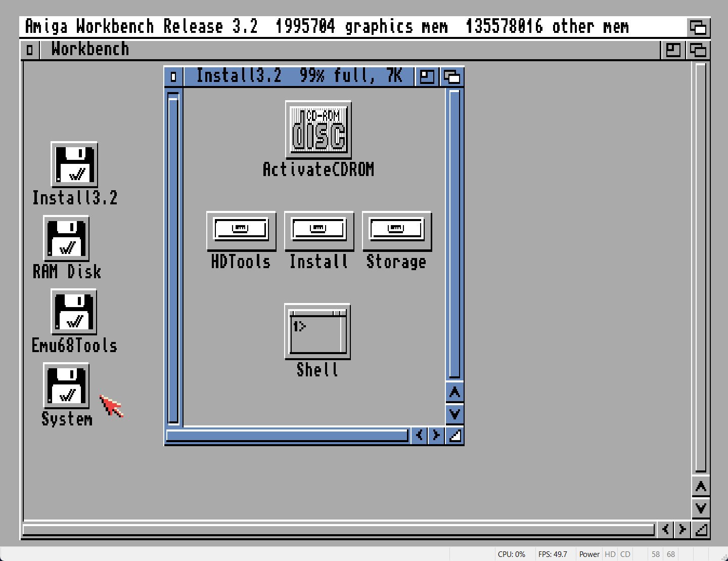The image size is (728, 561).
Task: Select the Emu68Tools disk icon
Action: pyautogui.click(x=74, y=312)
